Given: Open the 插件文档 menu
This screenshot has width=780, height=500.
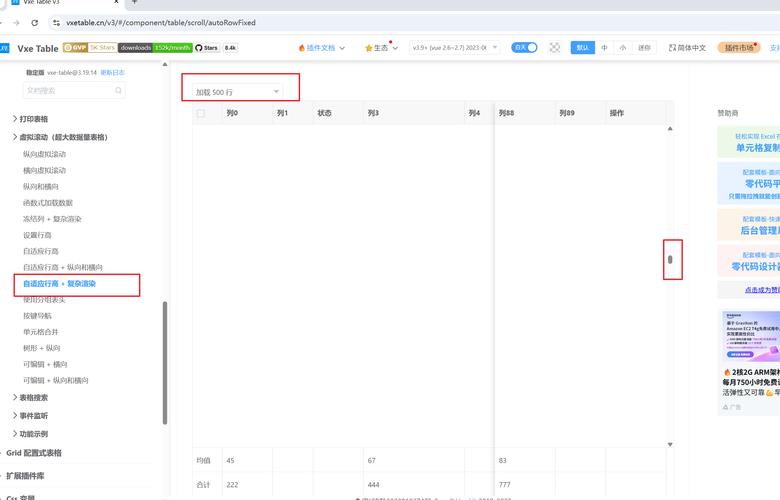Looking at the screenshot, I should click(x=322, y=47).
